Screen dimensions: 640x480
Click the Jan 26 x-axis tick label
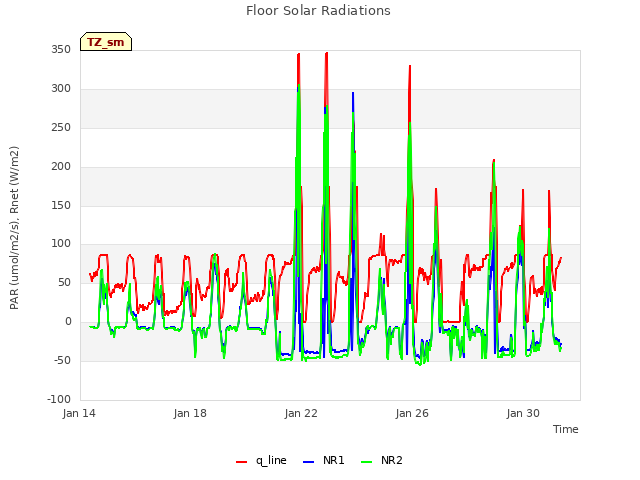(412, 413)
